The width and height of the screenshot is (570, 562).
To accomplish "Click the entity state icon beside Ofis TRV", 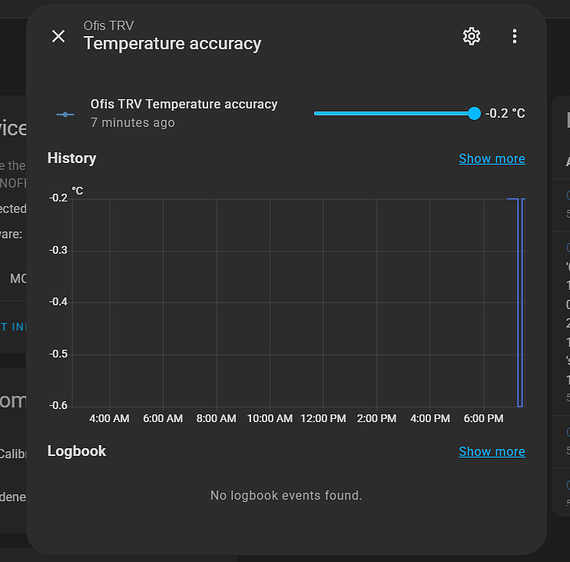I will [x=65, y=115].
